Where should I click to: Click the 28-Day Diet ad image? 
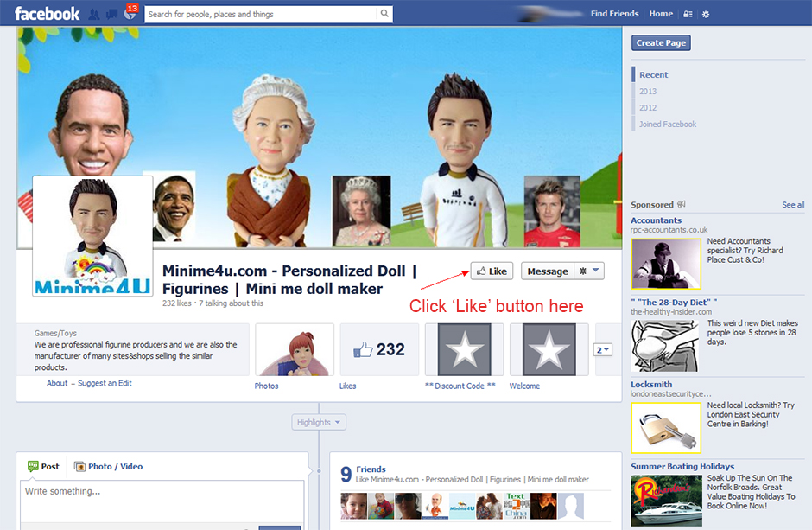point(665,346)
